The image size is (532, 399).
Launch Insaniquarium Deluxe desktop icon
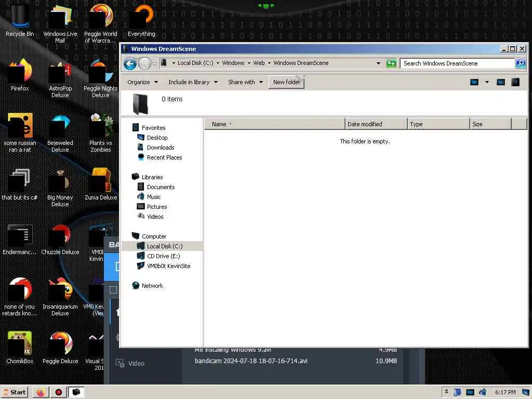(60, 297)
